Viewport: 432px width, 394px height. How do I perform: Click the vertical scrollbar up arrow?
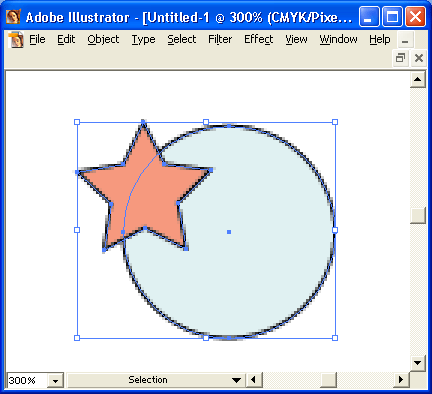418,80
